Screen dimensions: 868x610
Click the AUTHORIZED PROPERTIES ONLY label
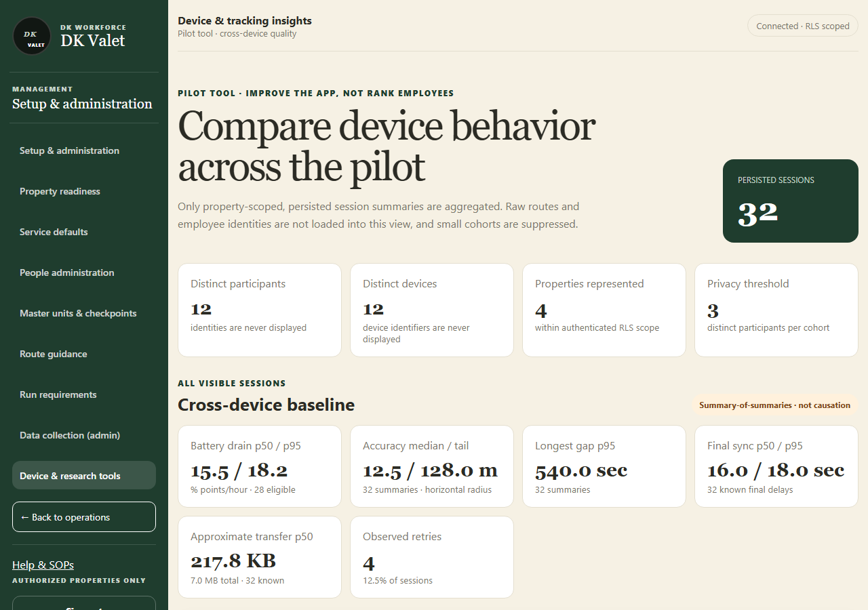coord(79,581)
